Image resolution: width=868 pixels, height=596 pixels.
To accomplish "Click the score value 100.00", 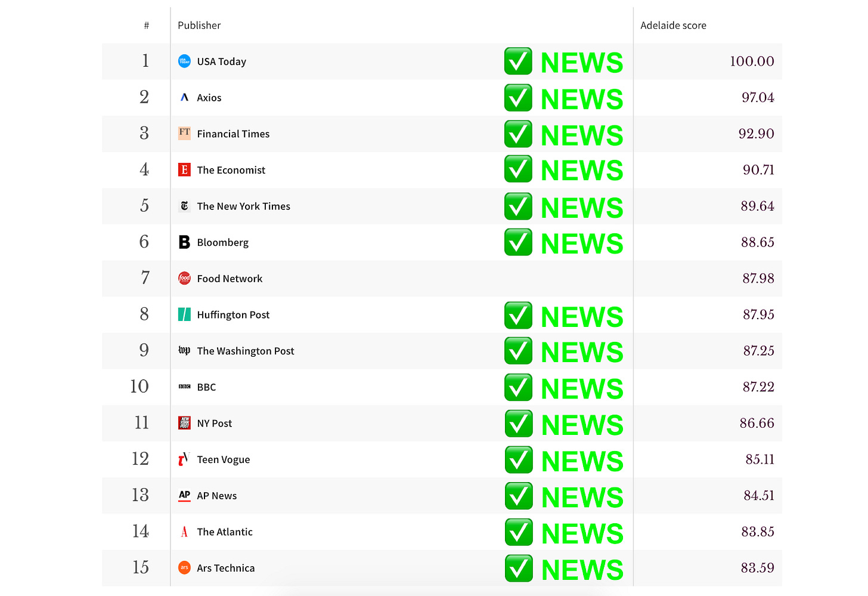I will (752, 61).
